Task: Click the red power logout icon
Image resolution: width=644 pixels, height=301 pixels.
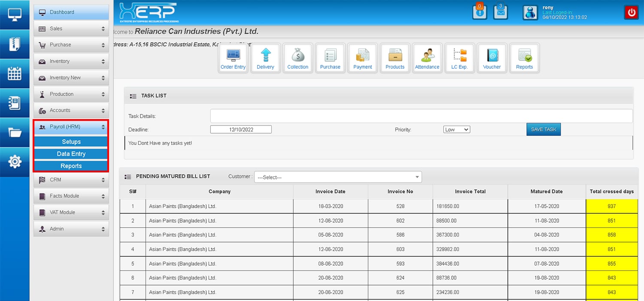Action: [631, 12]
